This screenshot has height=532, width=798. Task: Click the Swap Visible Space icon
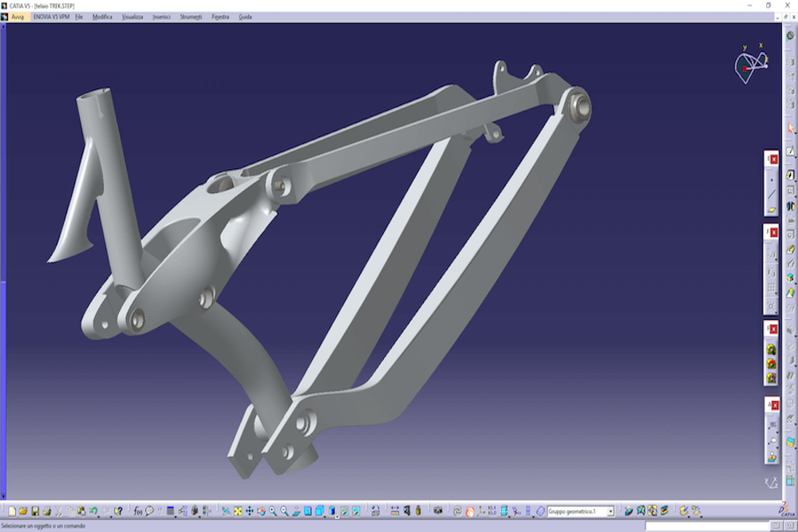[356, 511]
